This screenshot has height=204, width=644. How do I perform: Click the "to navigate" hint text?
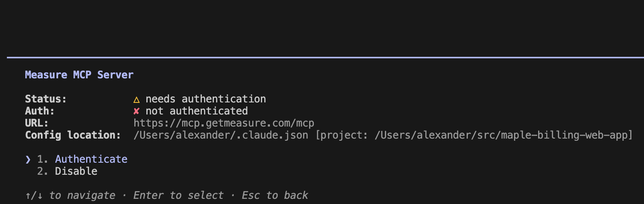(82, 195)
